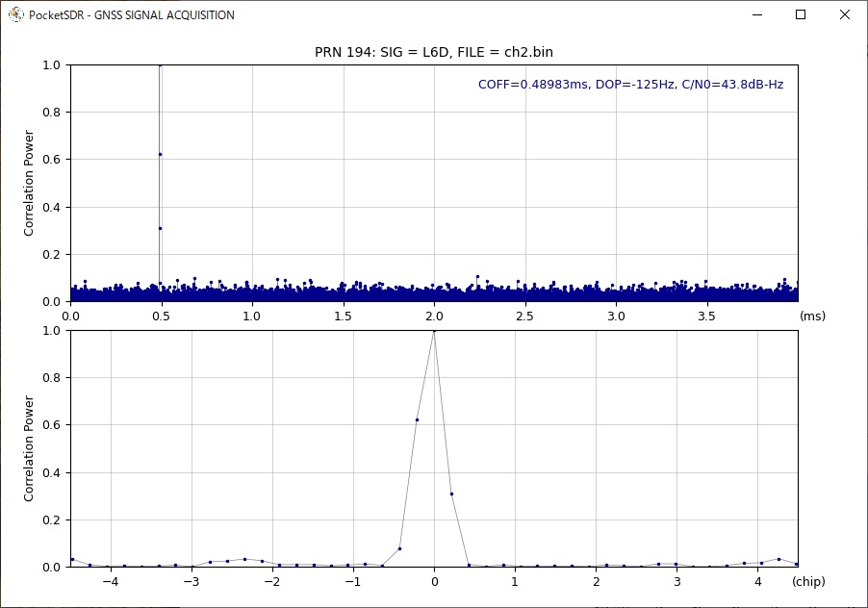Screen dimensions: 868x608
Task: Click the PocketSDR app icon in title bar
Action: coord(16,14)
